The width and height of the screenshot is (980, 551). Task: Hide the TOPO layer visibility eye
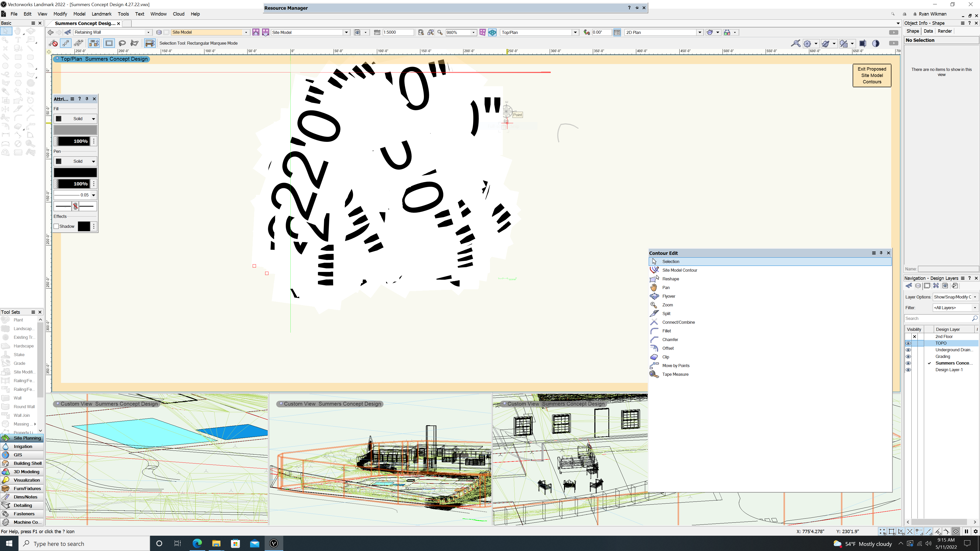[x=908, y=343]
